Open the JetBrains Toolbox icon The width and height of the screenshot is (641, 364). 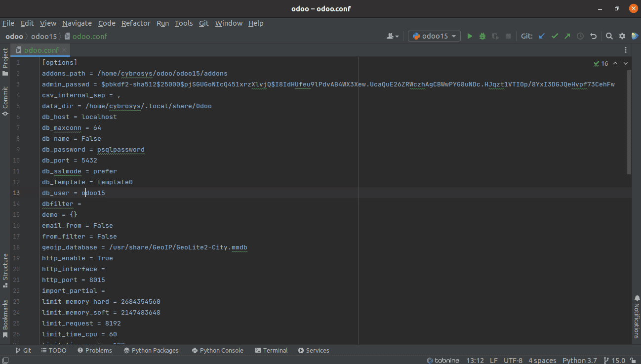[x=635, y=36]
